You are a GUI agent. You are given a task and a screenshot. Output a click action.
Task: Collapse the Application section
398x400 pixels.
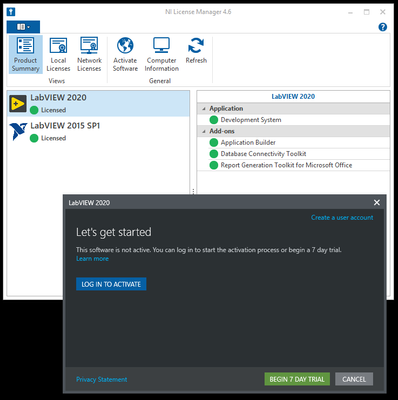pyautogui.click(x=204, y=109)
